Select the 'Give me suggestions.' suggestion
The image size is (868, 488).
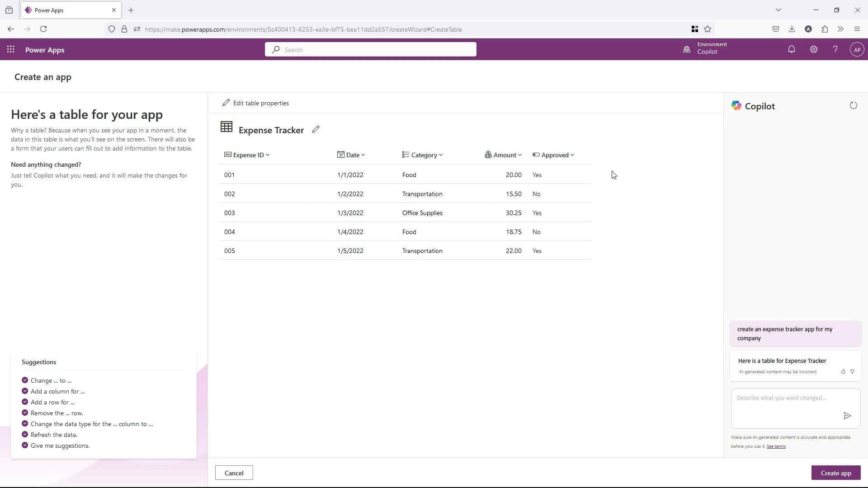click(60, 446)
